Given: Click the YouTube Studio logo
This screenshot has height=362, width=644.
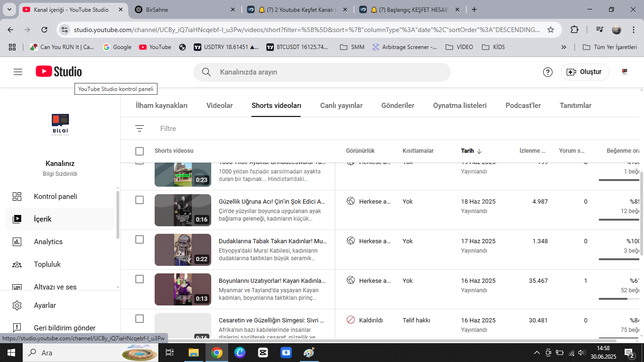Looking at the screenshot, I should tap(59, 72).
